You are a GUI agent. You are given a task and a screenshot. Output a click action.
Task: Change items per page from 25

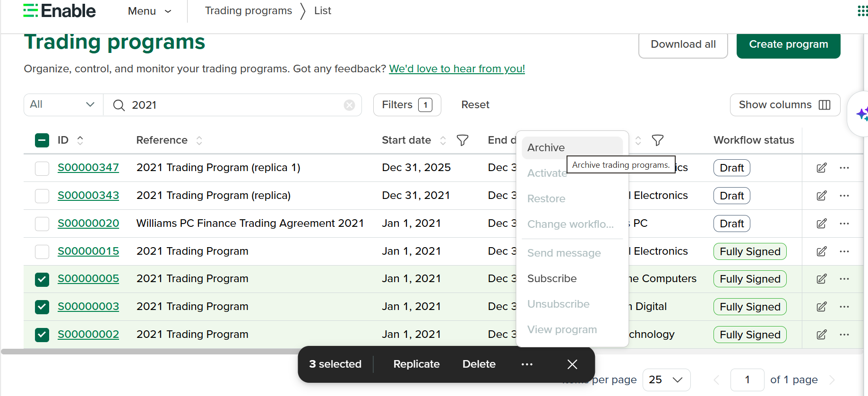666,380
